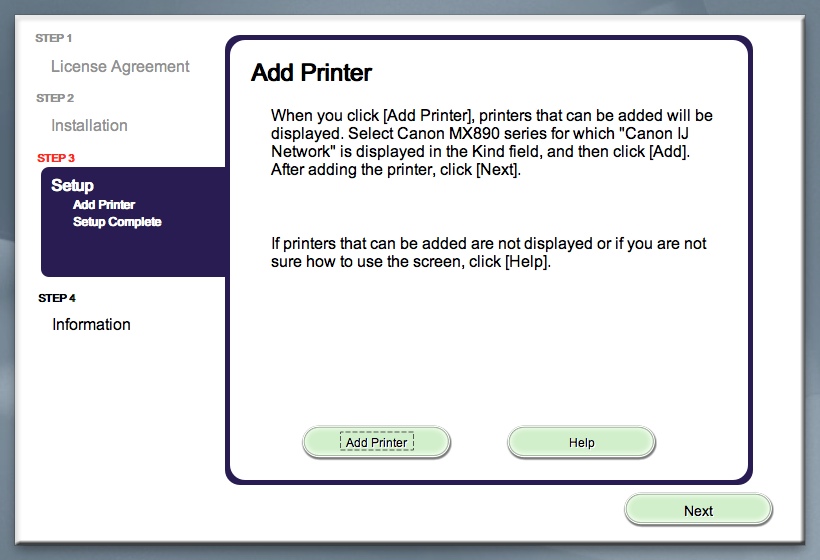Open the Information step in the sidebar
This screenshot has width=820, height=560.
[91, 325]
